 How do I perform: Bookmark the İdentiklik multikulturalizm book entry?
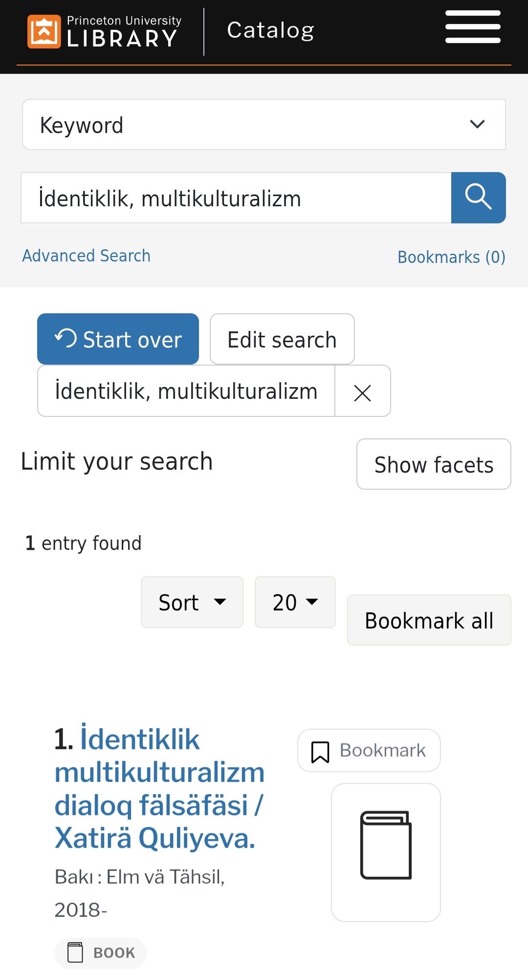click(x=369, y=750)
